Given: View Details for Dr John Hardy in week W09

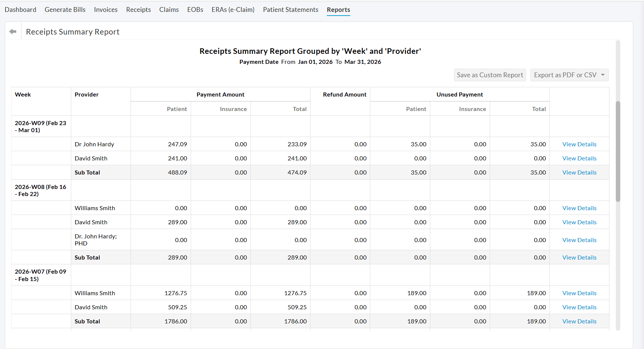Looking at the screenshot, I should pos(579,144).
